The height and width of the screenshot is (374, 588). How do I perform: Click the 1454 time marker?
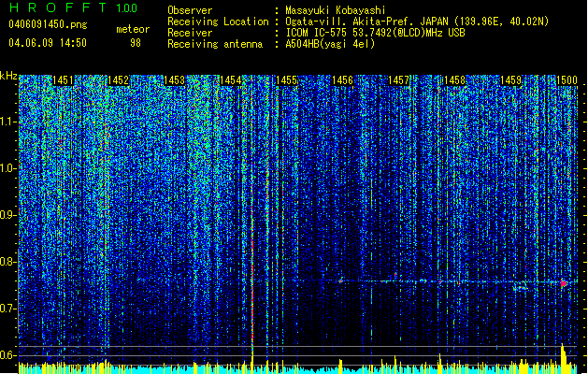click(230, 80)
